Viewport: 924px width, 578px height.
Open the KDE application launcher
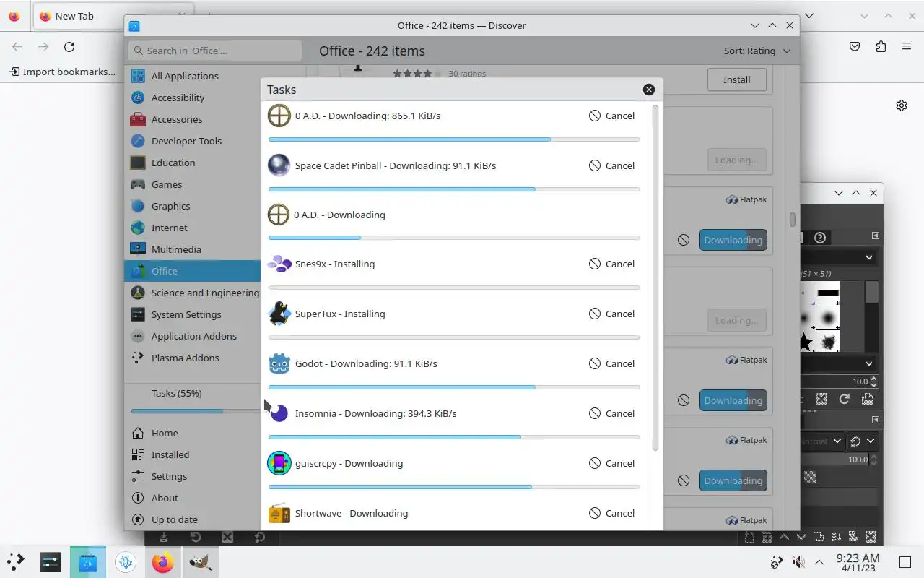click(x=16, y=561)
